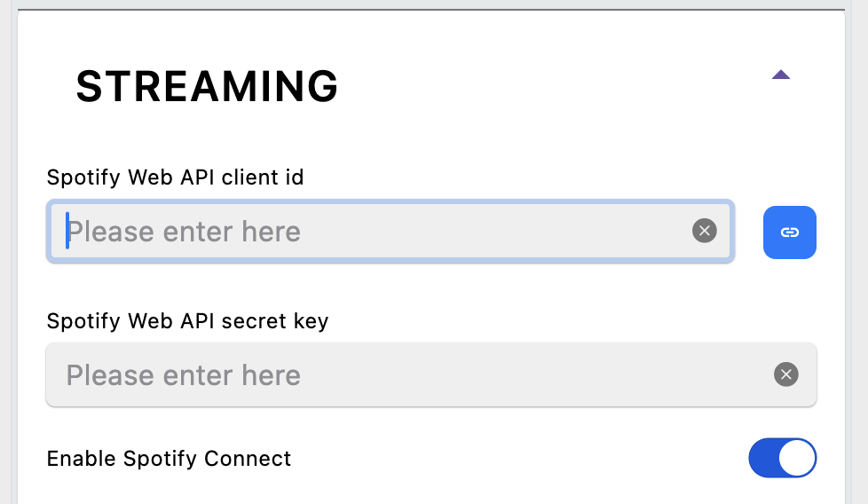This screenshot has width=868, height=504.
Task: Click the STREAMING section heading
Action: [x=207, y=86]
